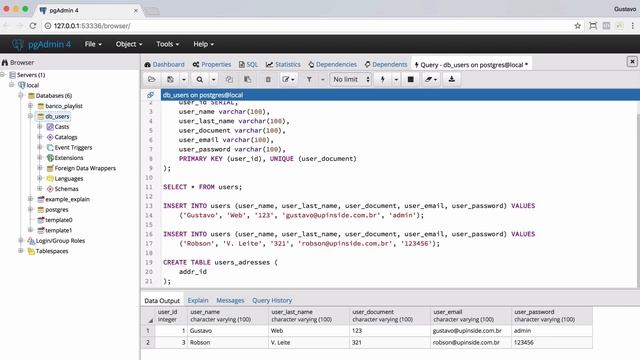Open the No limit rows selector
The height and width of the screenshot is (360, 640).
[351, 79]
